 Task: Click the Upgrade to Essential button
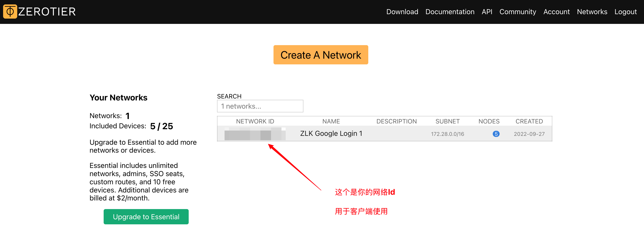pos(146,217)
